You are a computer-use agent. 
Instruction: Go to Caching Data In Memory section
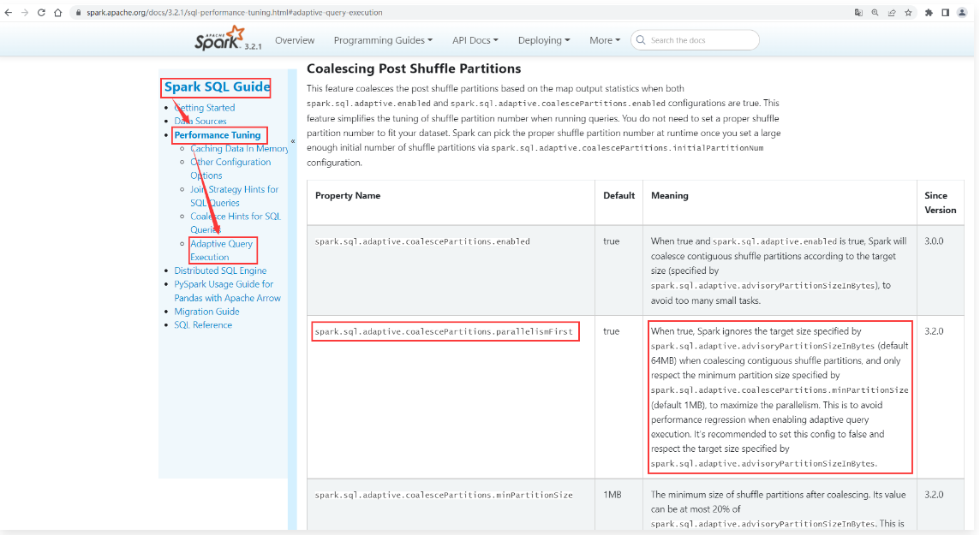click(x=239, y=149)
